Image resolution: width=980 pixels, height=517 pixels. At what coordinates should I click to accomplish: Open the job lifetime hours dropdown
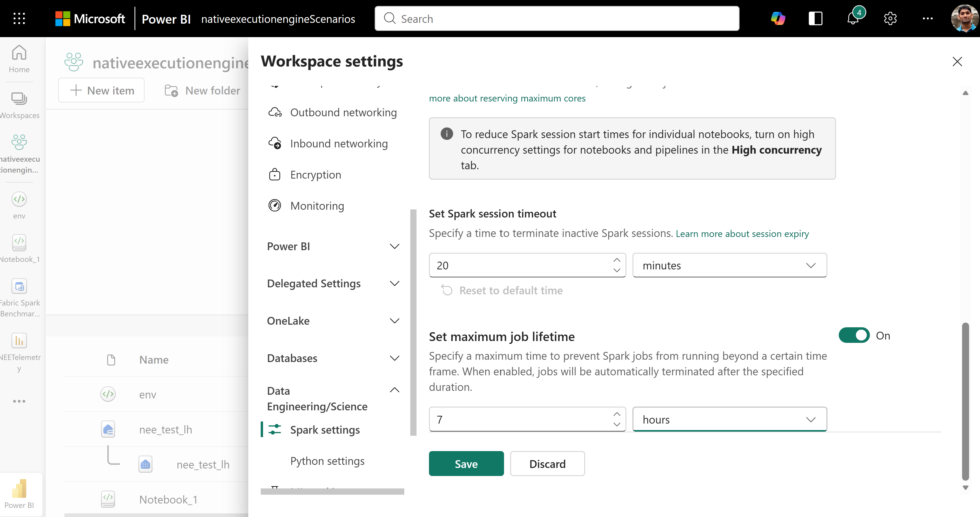[x=730, y=419]
